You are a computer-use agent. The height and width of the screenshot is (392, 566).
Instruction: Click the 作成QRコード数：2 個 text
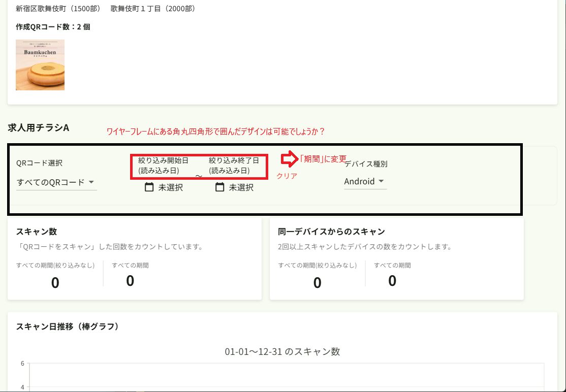53,27
